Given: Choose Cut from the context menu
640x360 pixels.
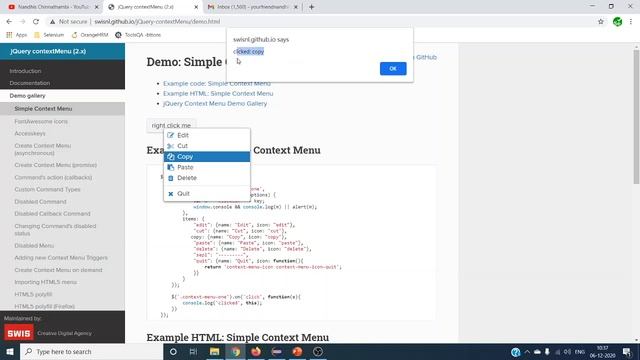Looking at the screenshot, I should tap(207, 146).
